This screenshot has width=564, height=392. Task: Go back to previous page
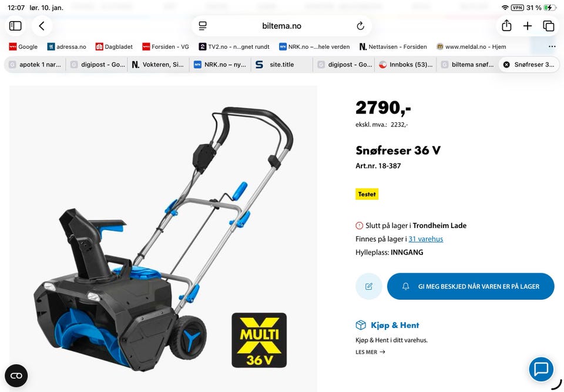pyautogui.click(x=42, y=26)
